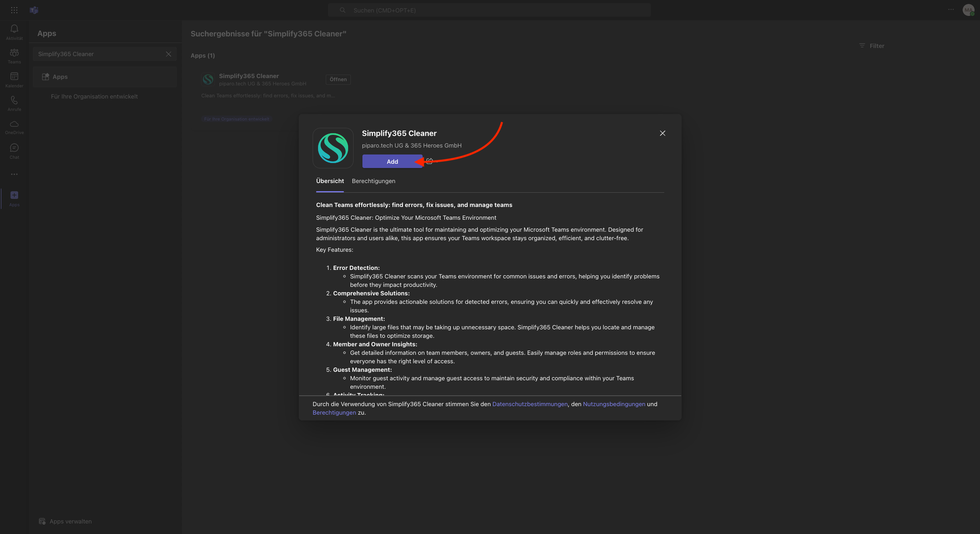Select the Apps category in left panel
This screenshot has height=534, width=980.
(x=105, y=77)
